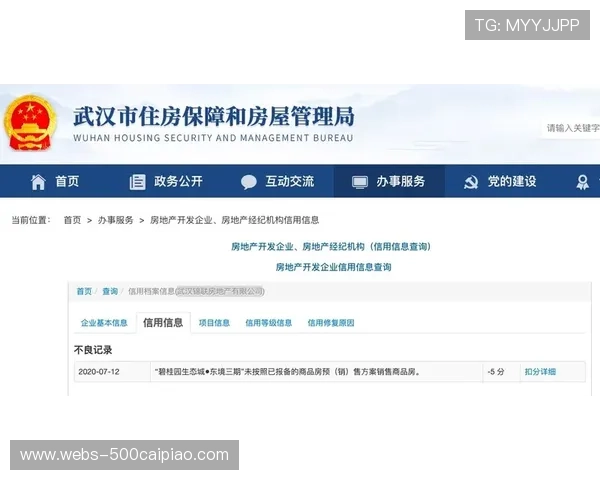
Task: Switch to the 信用等级信息 tab
Action: click(269, 323)
